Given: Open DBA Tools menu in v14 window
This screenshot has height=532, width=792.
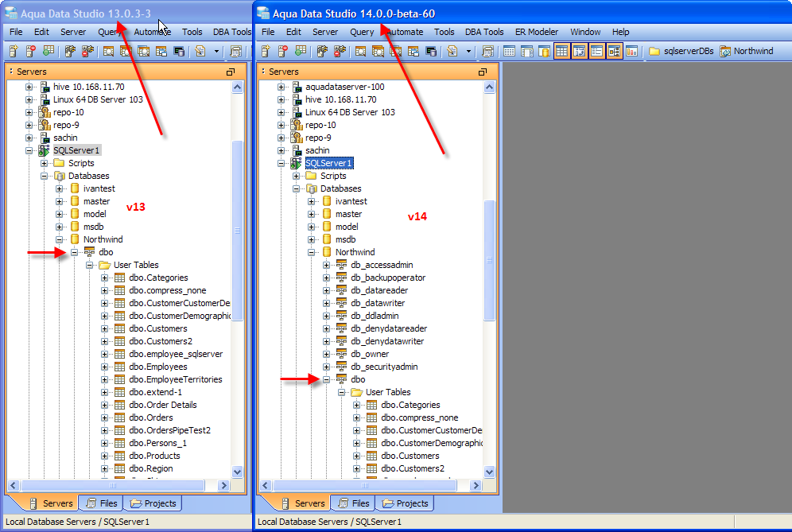Looking at the screenshot, I should 484,32.
